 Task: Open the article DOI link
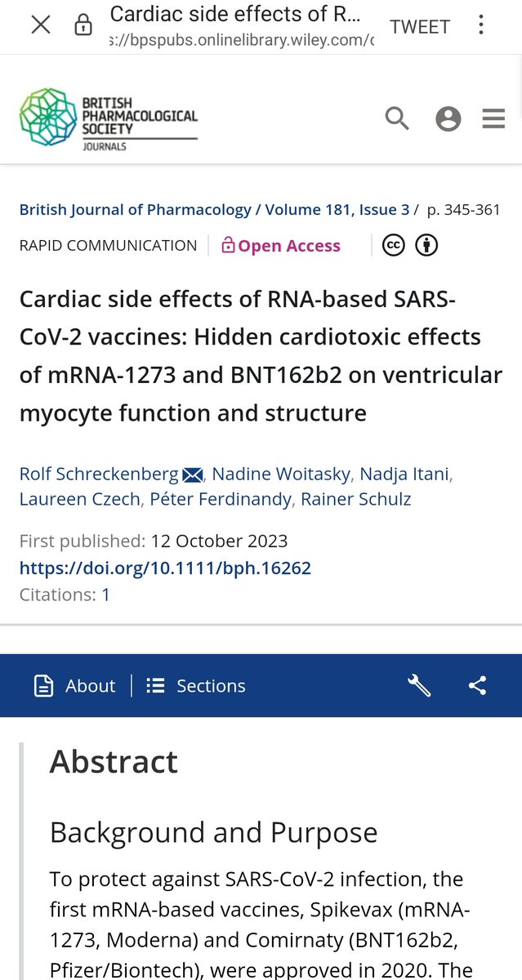click(x=165, y=568)
